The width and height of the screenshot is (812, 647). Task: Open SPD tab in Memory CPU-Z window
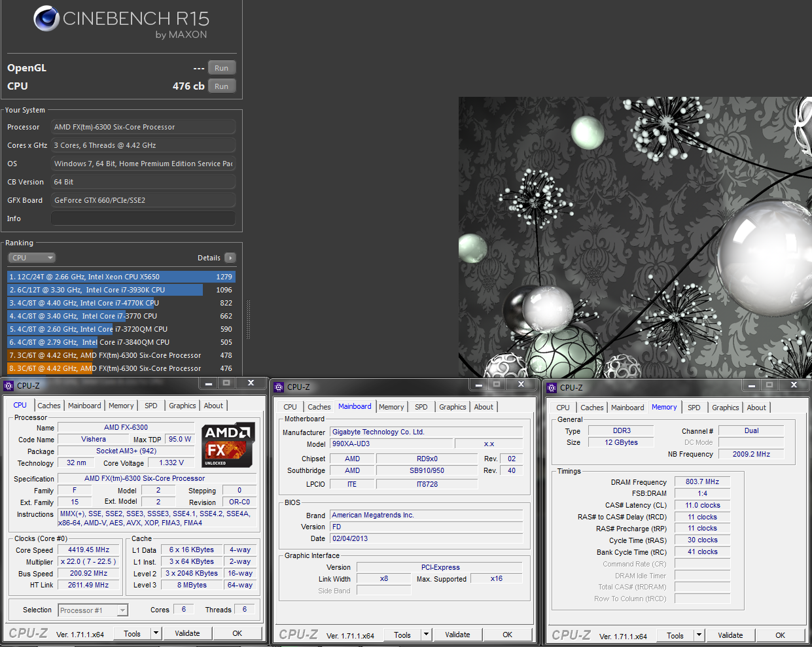tap(694, 408)
